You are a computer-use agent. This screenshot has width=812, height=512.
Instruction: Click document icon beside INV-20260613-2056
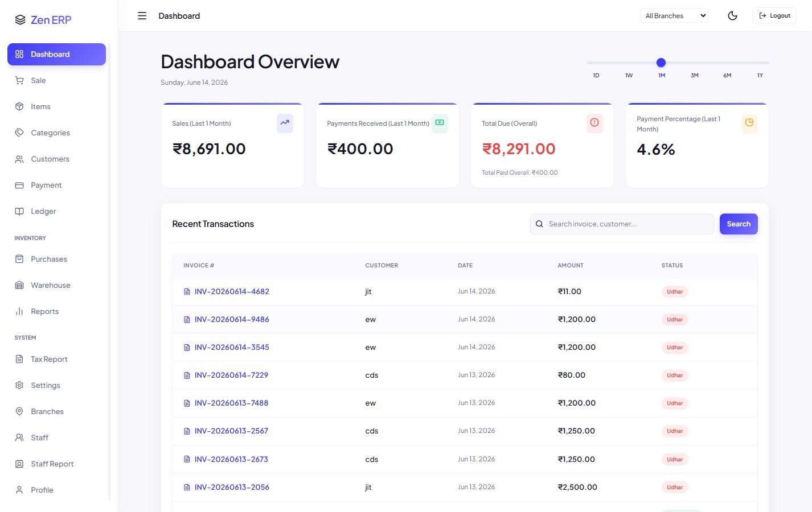click(187, 488)
